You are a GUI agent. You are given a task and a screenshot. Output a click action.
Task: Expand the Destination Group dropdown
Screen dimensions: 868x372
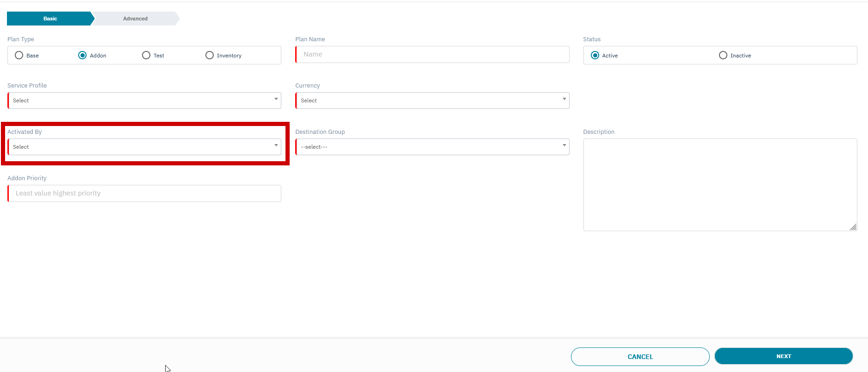point(432,147)
